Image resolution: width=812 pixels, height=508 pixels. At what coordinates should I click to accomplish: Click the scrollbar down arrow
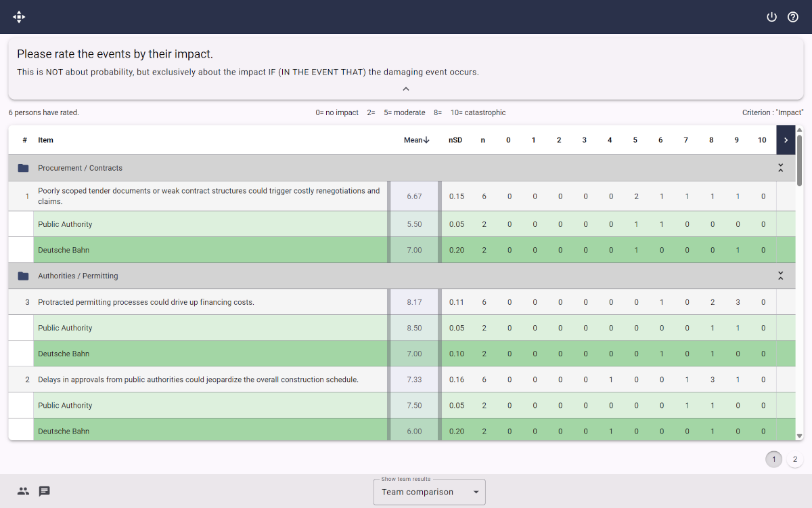(x=800, y=436)
